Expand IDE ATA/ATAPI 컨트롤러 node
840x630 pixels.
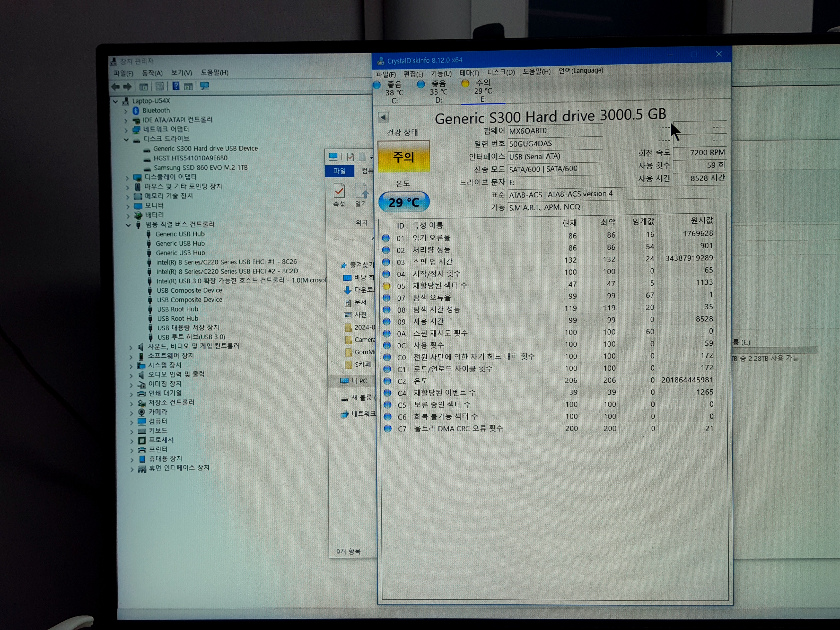point(126,121)
